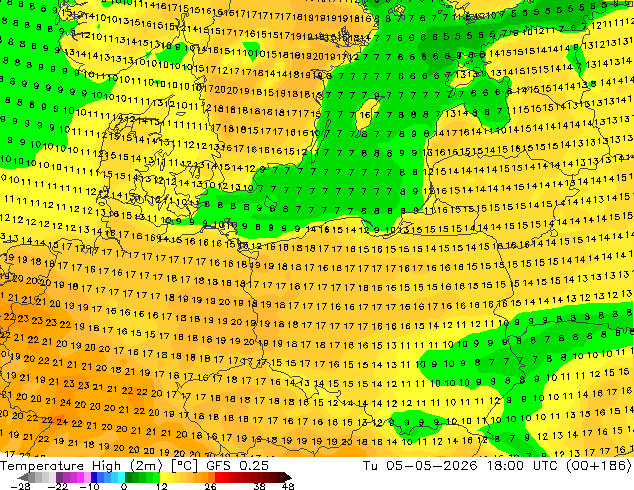Click the '[°C]' unit label
634x490 pixels.
pyautogui.click(x=184, y=466)
